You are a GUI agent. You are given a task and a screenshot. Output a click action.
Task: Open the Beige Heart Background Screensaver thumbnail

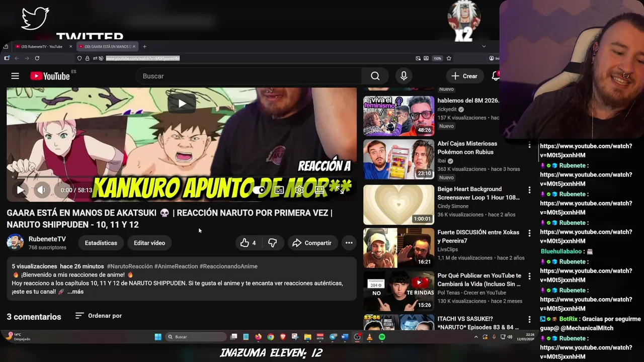(398, 205)
